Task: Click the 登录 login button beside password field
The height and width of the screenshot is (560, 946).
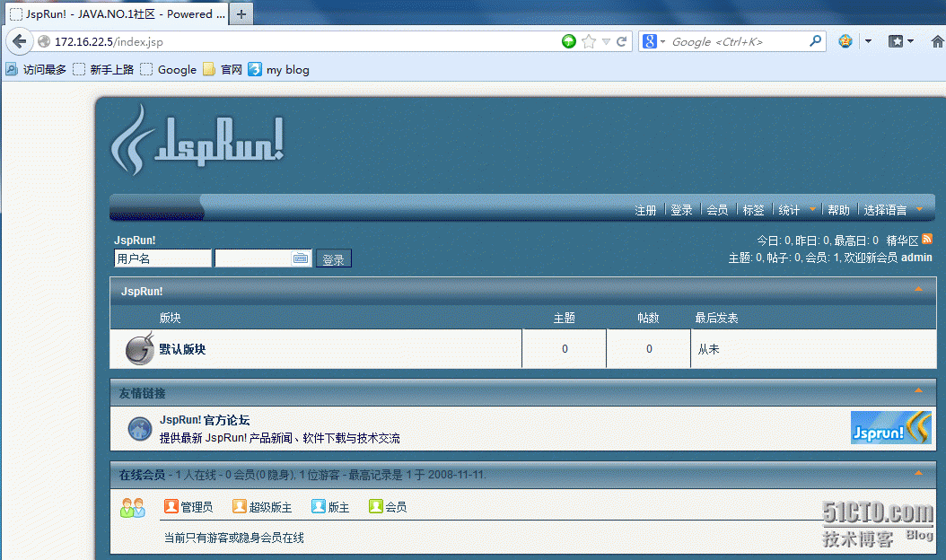Action: coord(333,258)
